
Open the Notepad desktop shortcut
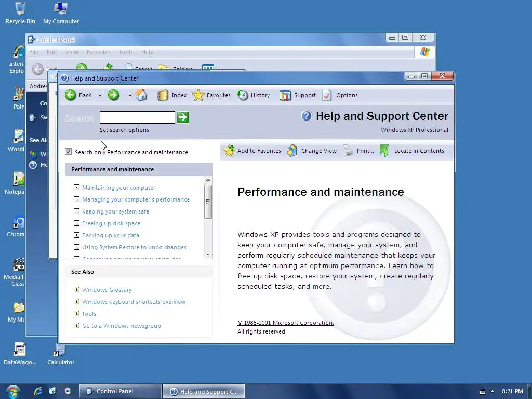click(x=16, y=183)
